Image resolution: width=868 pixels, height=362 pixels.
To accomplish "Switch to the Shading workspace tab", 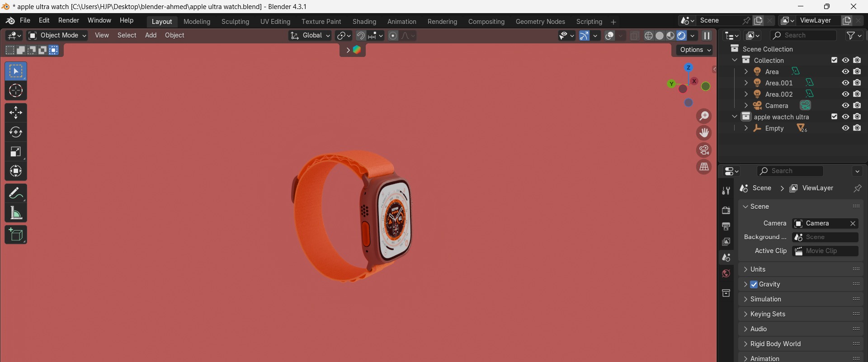I will point(364,22).
